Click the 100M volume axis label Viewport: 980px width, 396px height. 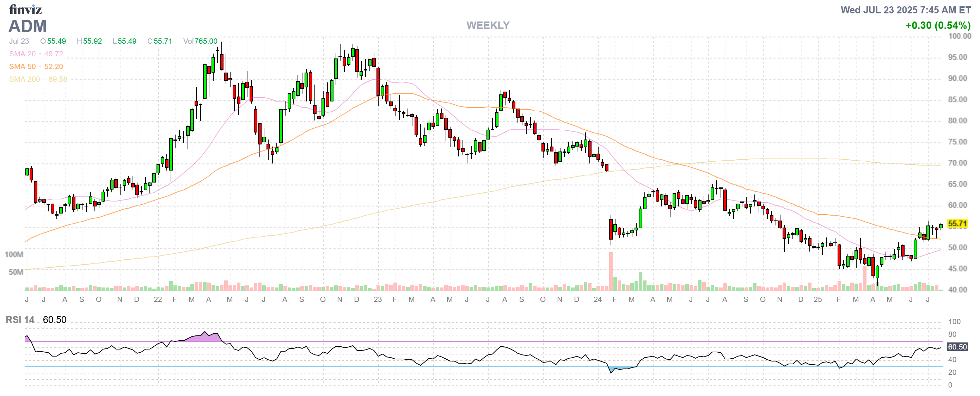point(14,254)
